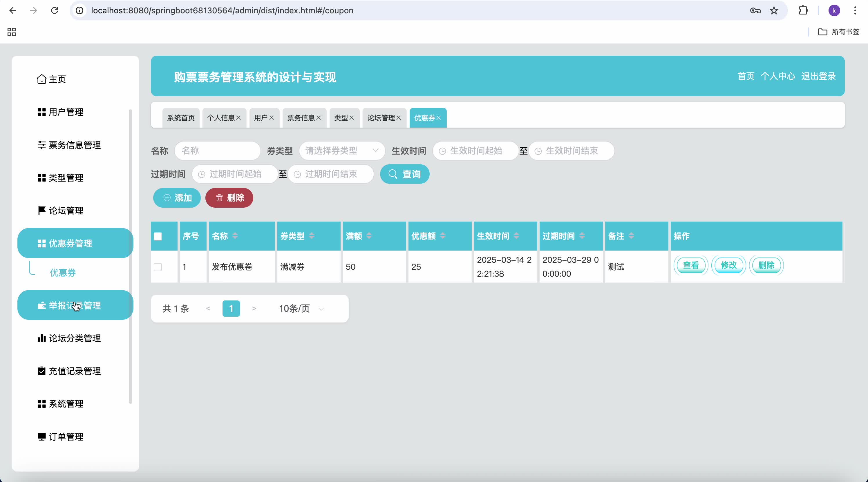Expand the 票务信息管理 sidebar menu
This screenshot has height=482, width=868.
(x=75, y=145)
